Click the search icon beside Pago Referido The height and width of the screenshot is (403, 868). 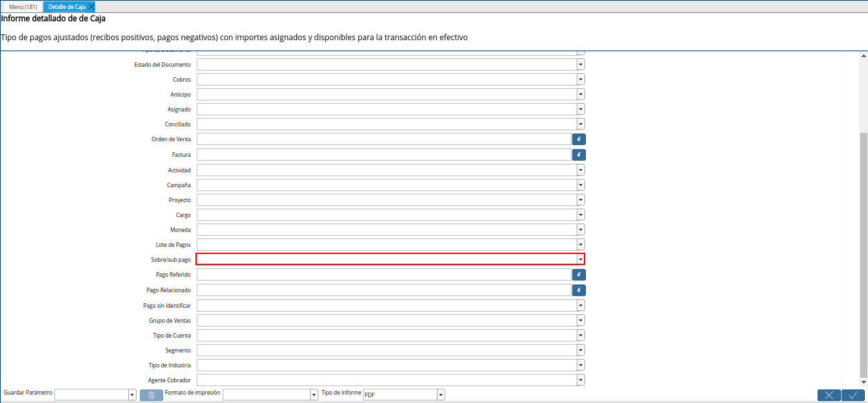tap(579, 274)
